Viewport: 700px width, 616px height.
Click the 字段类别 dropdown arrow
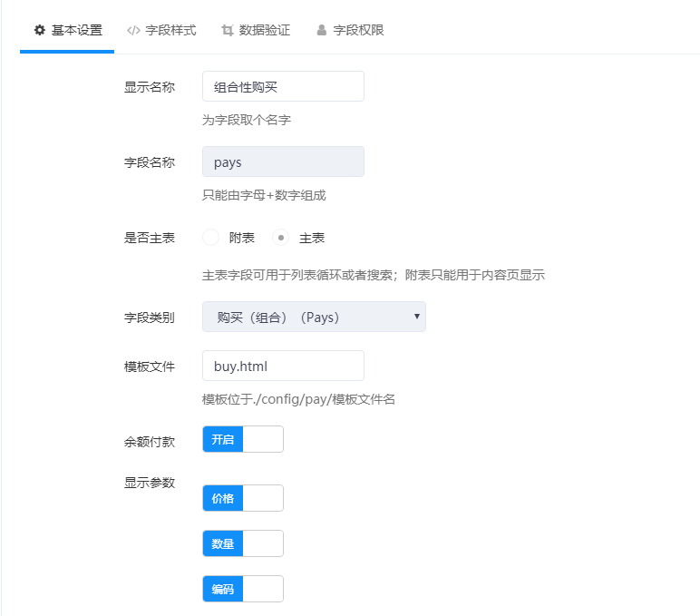(x=416, y=317)
